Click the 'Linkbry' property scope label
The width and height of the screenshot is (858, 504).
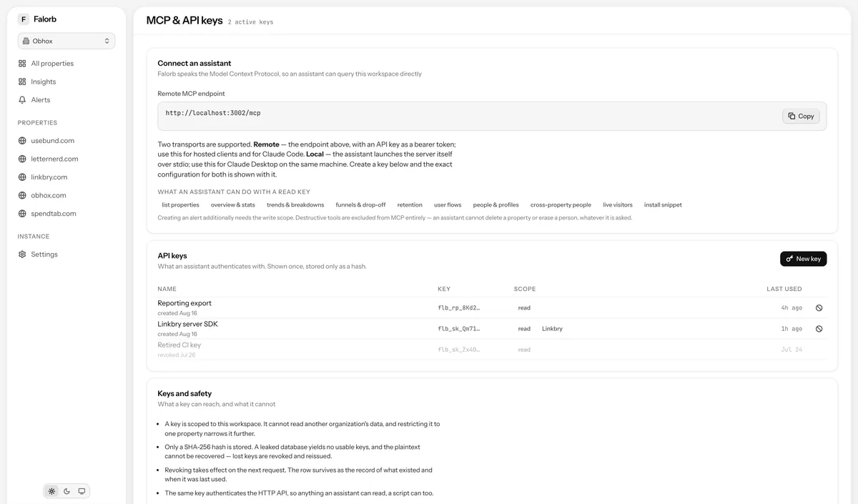tap(552, 329)
